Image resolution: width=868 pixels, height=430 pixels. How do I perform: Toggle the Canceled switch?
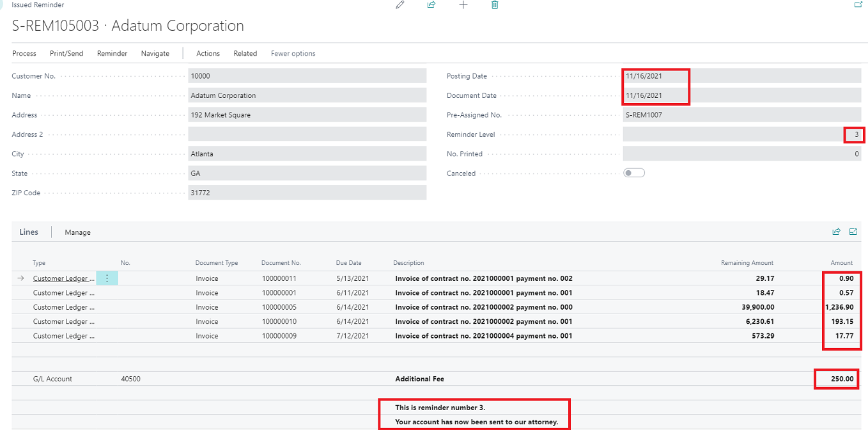tap(634, 173)
